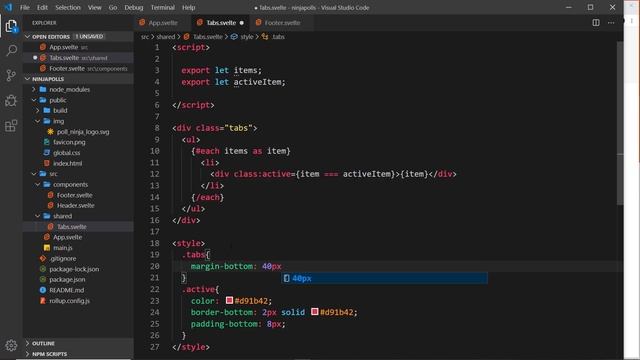Click the split editor icon

596,23
